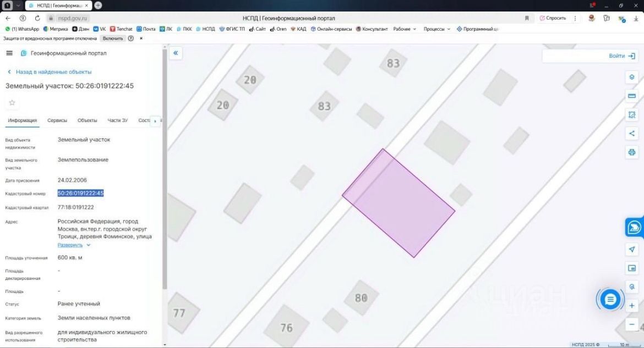Reload the current page

37,18
